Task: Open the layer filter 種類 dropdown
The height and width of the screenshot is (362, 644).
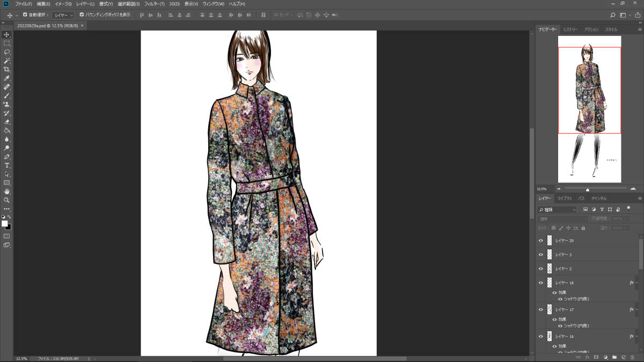Action: (x=558, y=210)
